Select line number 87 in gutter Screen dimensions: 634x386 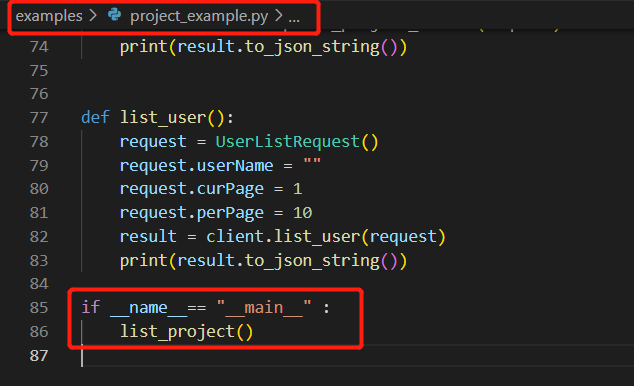pos(39,356)
